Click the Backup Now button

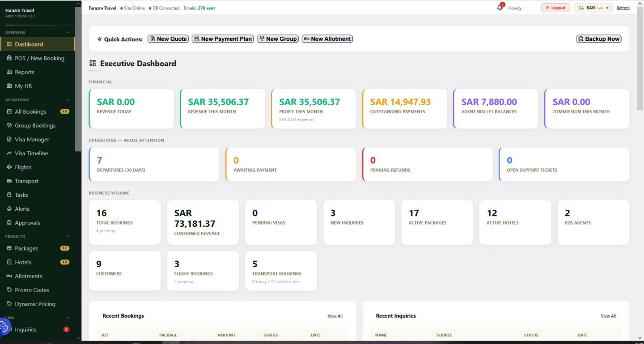(598, 39)
